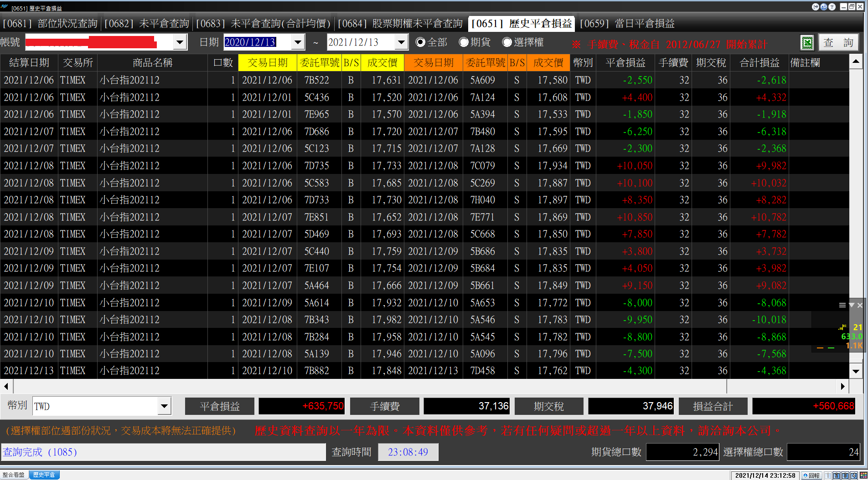Open the help question-mark icon
The height and width of the screenshot is (480, 868).
pos(832,7)
